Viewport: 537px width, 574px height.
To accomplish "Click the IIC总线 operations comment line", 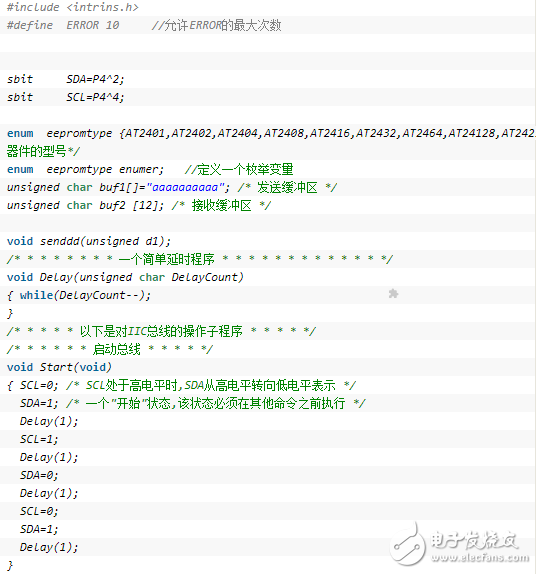I will click(x=161, y=331).
